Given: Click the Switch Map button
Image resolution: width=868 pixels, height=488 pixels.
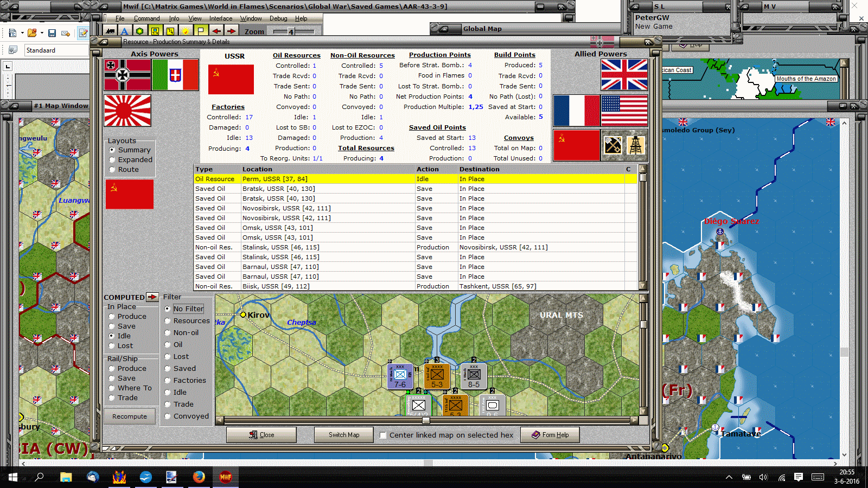Looking at the screenshot, I should [344, 435].
